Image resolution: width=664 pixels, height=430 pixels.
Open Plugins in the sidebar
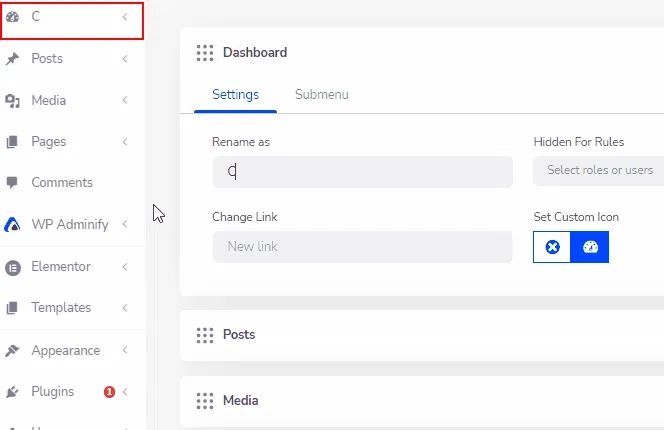point(53,391)
